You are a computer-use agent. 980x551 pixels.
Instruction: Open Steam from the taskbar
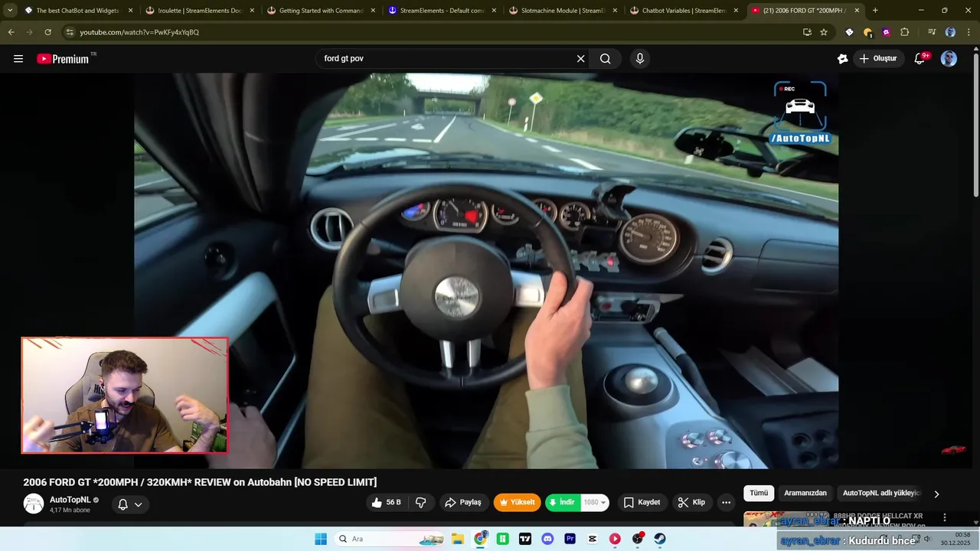660,539
